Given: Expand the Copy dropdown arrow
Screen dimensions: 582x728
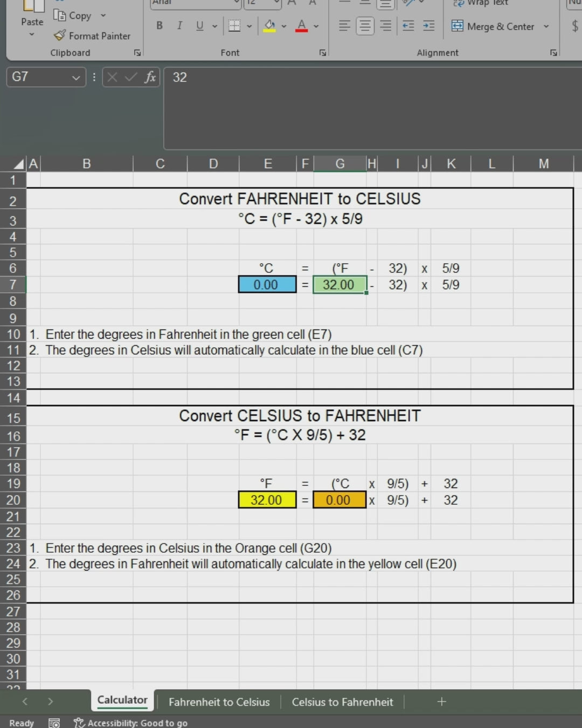Looking at the screenshot, I should tap(103, 16).
